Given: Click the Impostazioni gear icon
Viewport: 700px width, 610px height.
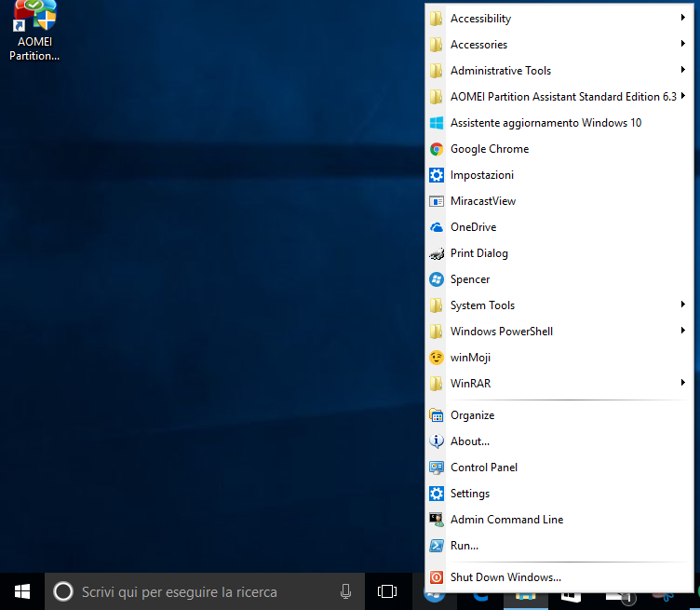Looking at the screenshot, I should [x=437, y=175].
